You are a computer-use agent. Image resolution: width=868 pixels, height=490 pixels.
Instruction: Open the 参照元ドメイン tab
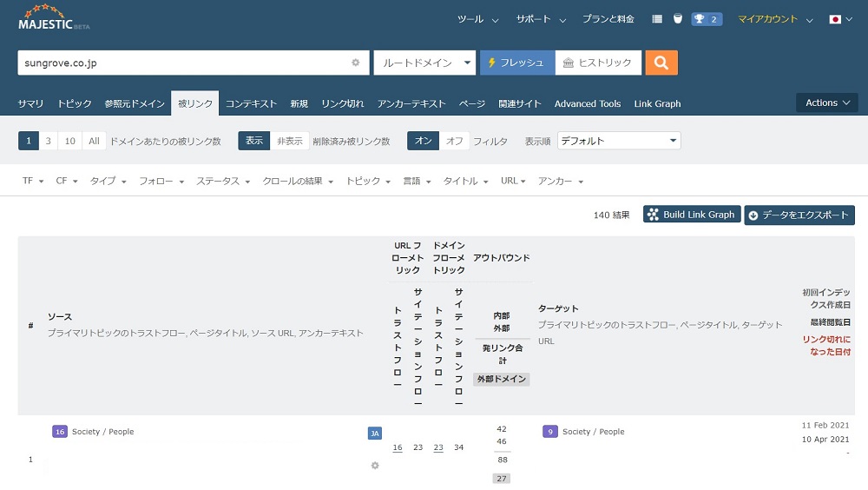tap(135, 103)
